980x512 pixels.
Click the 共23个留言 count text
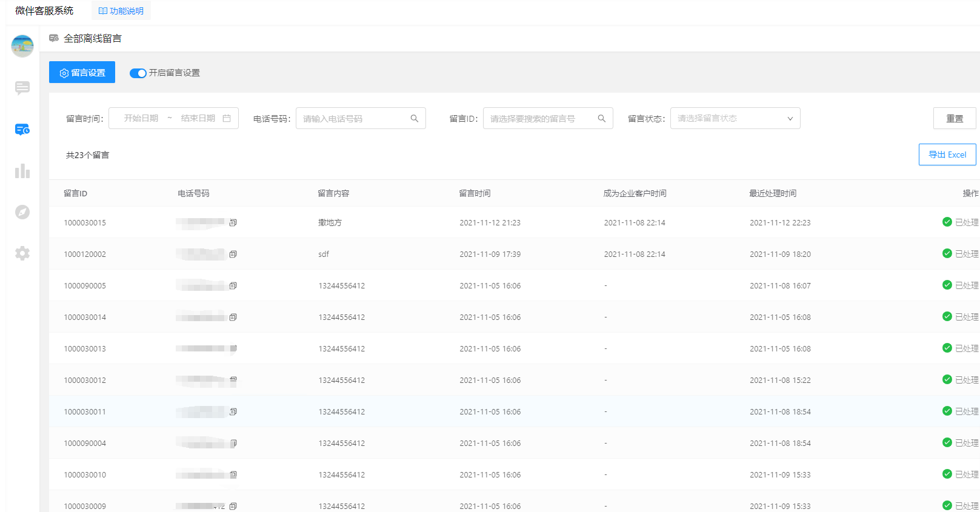tap(88, 155)
